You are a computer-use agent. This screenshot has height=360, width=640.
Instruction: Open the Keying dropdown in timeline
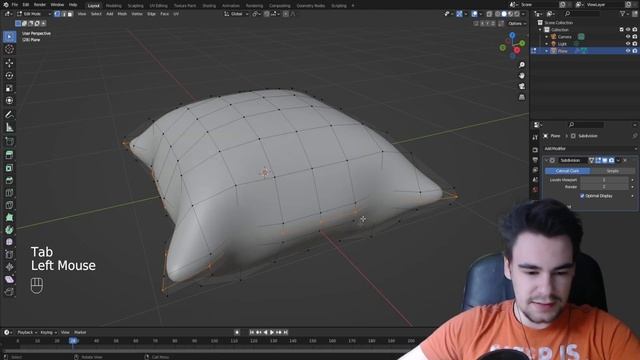coord(48,333)
